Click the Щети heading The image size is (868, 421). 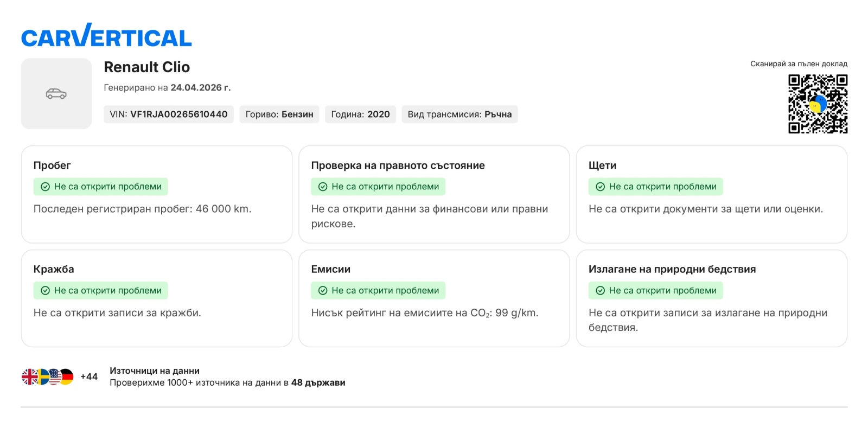click(x=602, y=165)
